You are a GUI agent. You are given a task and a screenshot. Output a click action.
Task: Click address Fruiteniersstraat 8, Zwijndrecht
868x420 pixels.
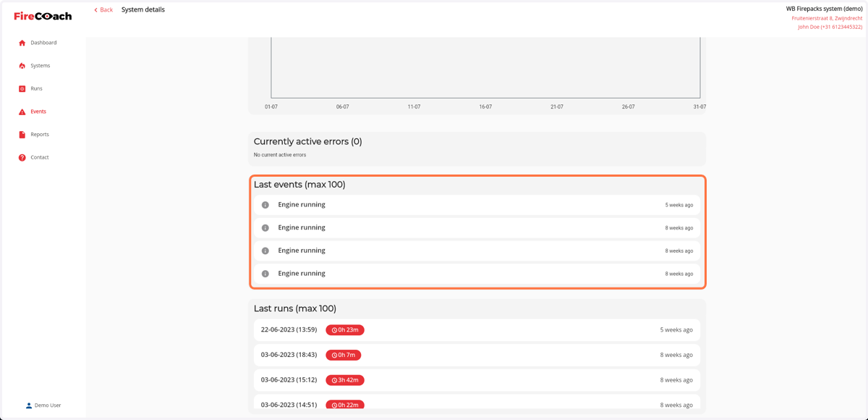[827, 18]
